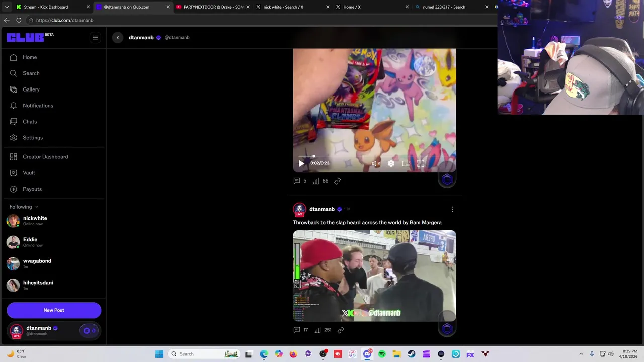644x362 pixels.
Task: Open Notifications in the sidebar
Action: click(x=38, y=106)
